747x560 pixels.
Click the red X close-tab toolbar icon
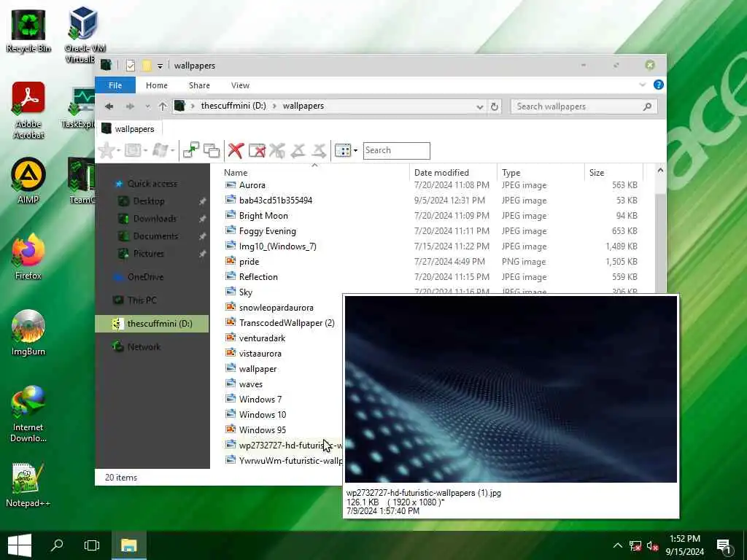(x=236, y=150)
